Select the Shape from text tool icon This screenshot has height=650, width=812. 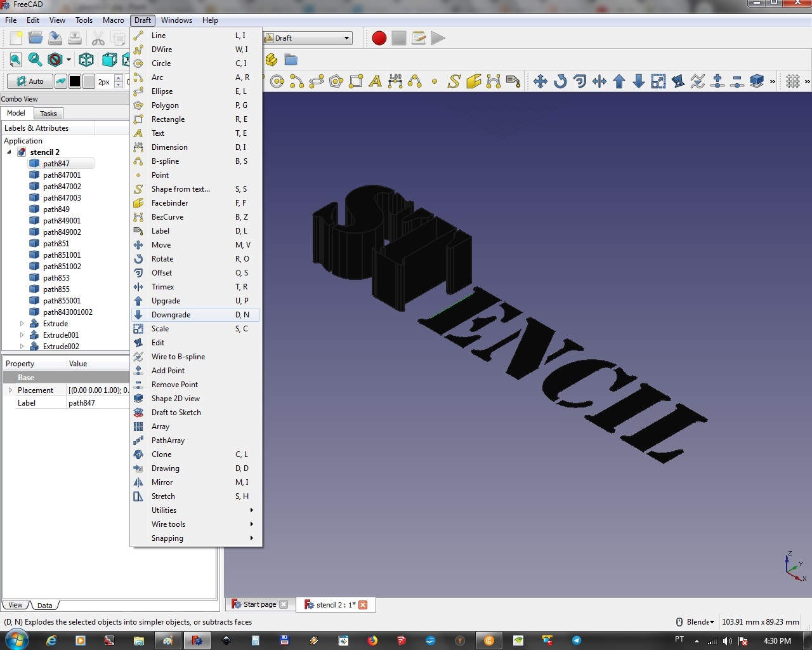(x=454, y=81)
